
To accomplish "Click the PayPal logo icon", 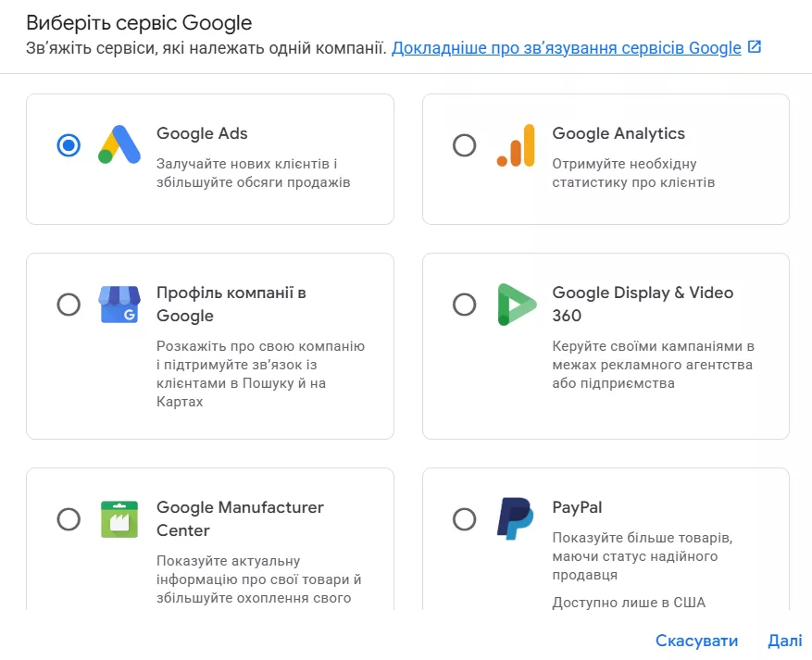I will tap(513, 518).
